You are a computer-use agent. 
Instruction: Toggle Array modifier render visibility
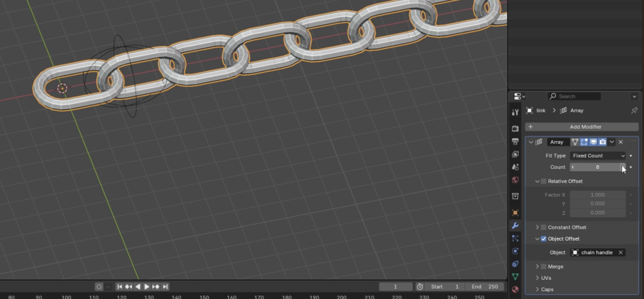tap(603, 142)
